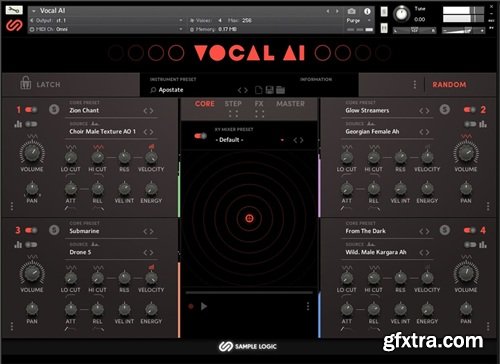The height and width of the screenshot is (364, 500).
Task: Click the LATCH button
Action: point(49,85)
